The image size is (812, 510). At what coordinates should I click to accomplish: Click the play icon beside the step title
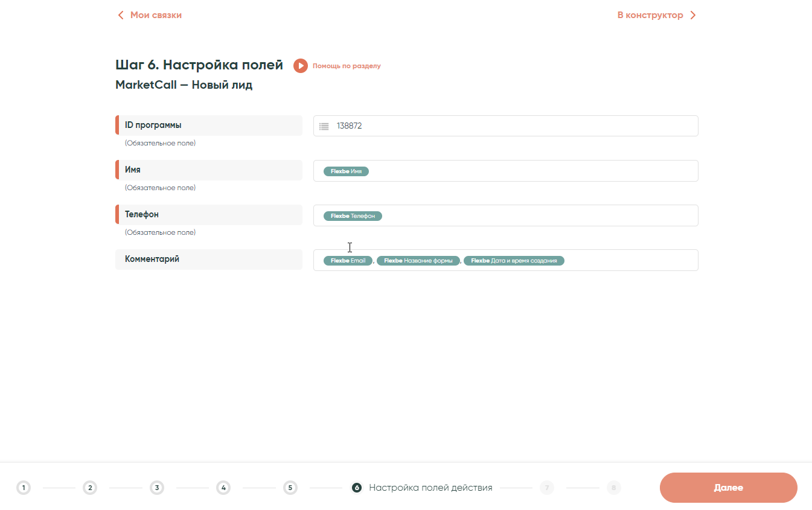tap(300, 66)
